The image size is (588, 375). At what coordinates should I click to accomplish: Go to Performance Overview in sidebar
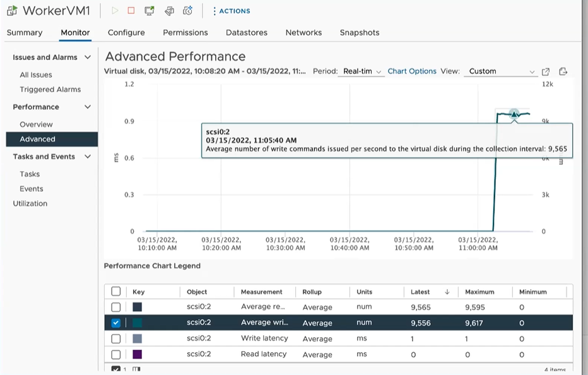pyautogui.click(x=36, y=124)
